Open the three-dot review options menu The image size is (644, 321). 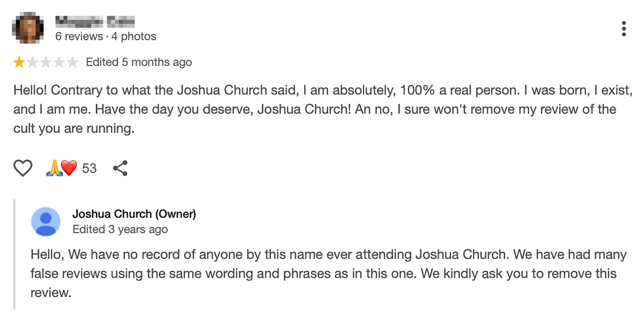point(624,28)
